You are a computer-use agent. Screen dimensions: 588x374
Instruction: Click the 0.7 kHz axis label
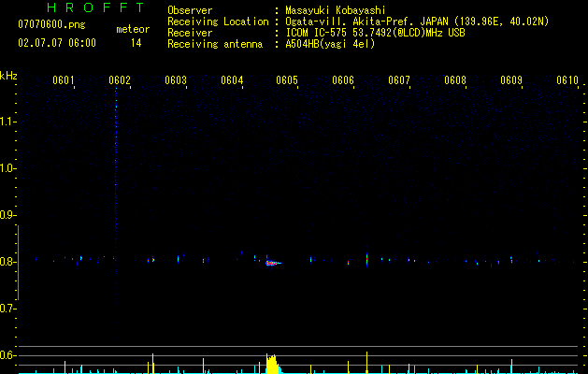7,309
